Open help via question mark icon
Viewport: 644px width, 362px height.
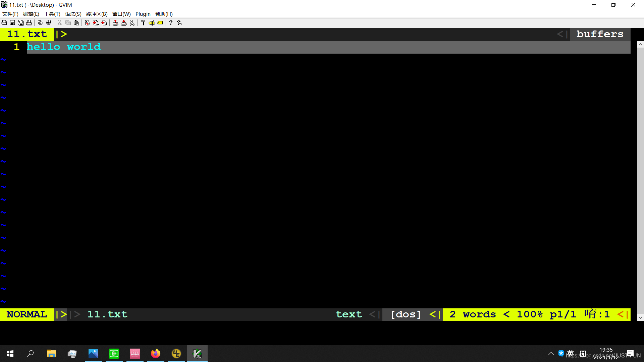click(x=171, y=23)
